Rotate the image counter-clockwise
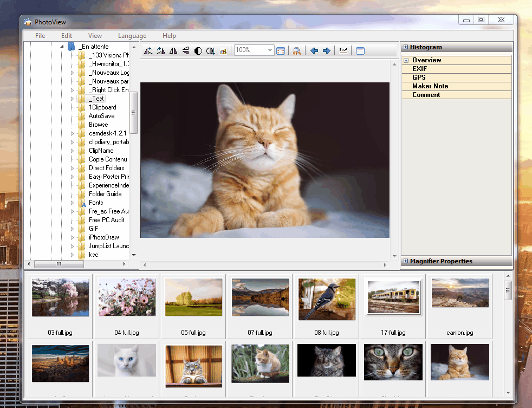This screenshot has width=532, height=408. point(147,50)
